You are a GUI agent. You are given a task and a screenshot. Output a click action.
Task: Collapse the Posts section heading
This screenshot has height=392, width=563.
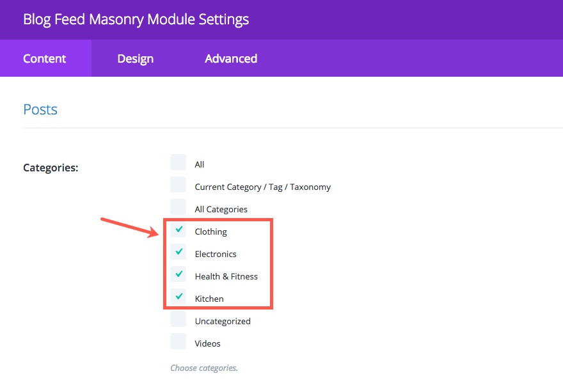[40, 109]
